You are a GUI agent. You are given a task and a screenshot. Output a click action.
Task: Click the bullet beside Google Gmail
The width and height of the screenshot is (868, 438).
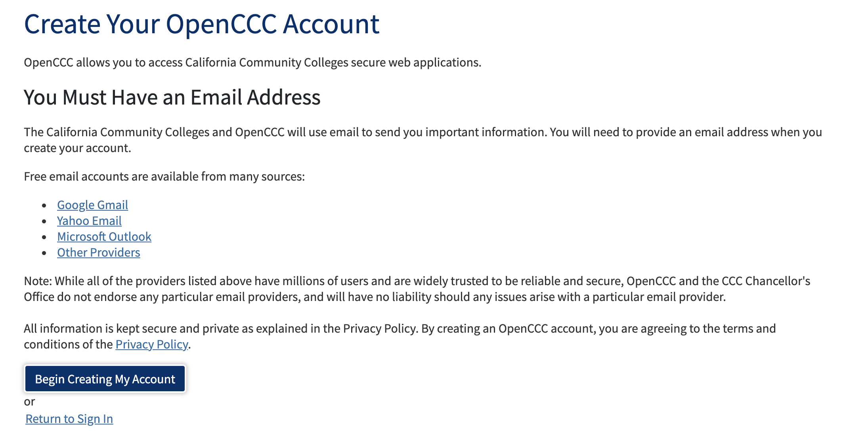44,205
